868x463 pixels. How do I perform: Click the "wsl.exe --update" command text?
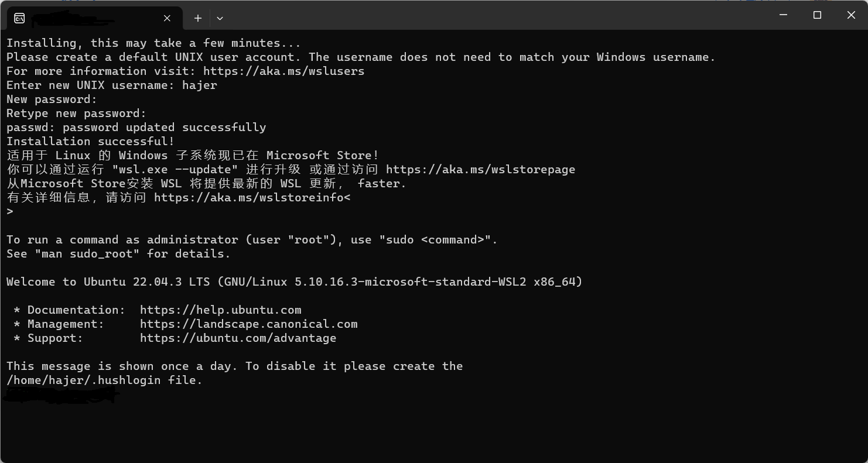(x=175, y=169)
